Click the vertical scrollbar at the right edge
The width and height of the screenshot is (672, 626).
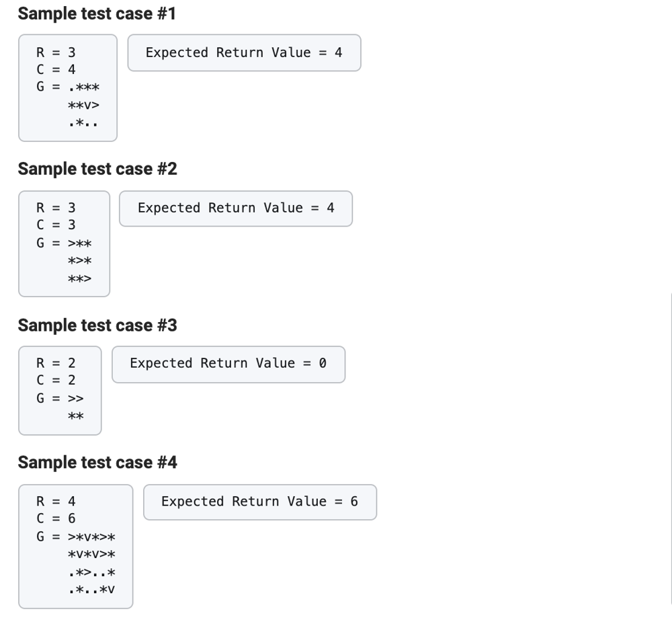coord(671,448)
